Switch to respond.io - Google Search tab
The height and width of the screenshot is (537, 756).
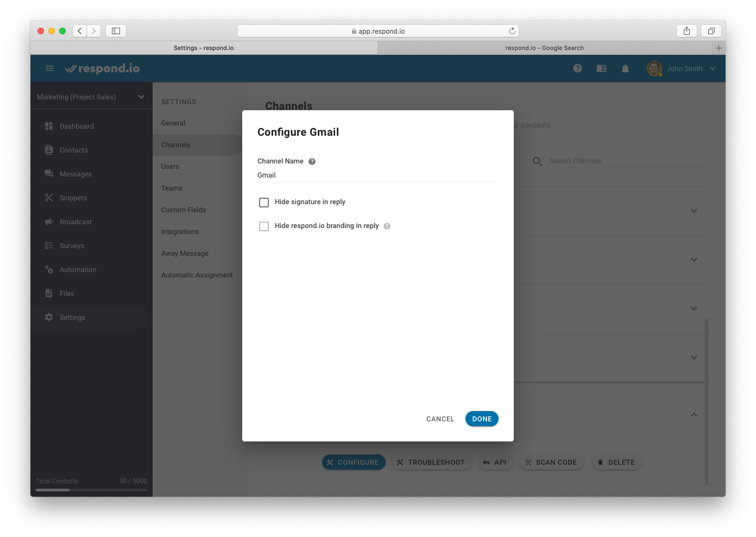(545, 48)
